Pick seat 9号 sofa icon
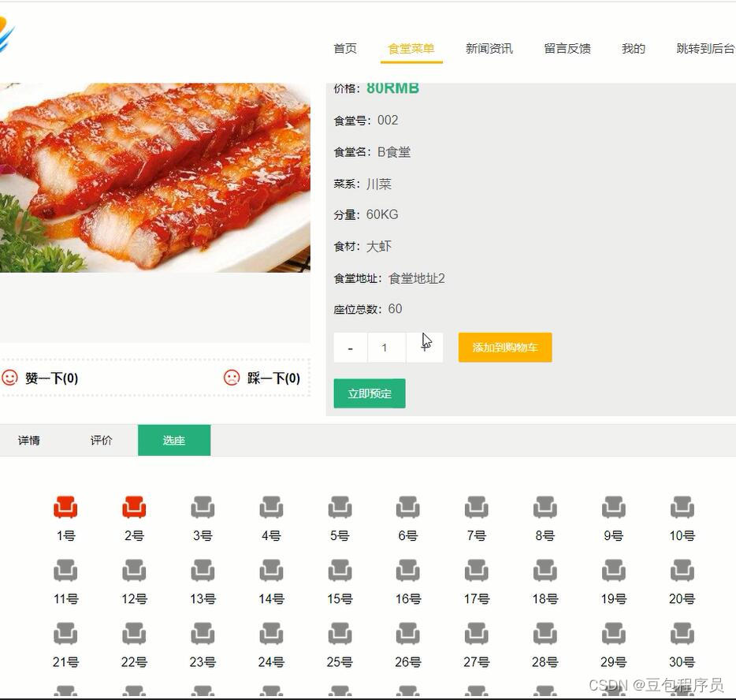This screenshot has width=736, height=700. [x=614, y=507]
